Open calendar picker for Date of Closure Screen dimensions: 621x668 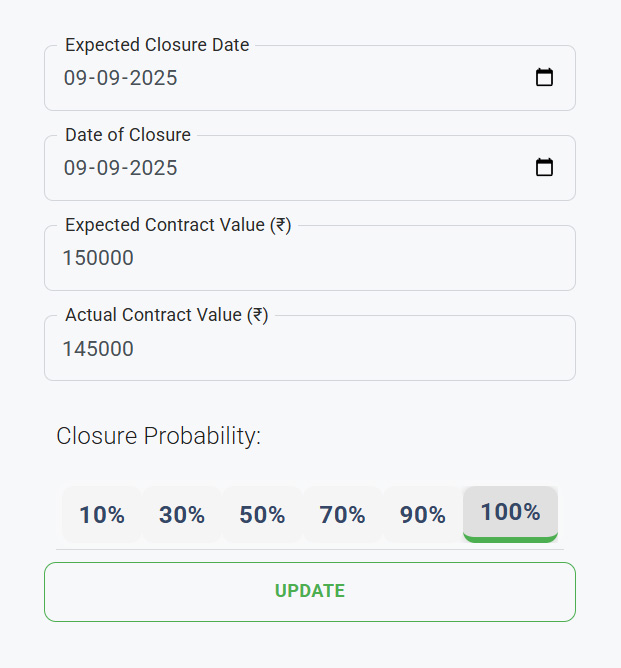(544, 168)
